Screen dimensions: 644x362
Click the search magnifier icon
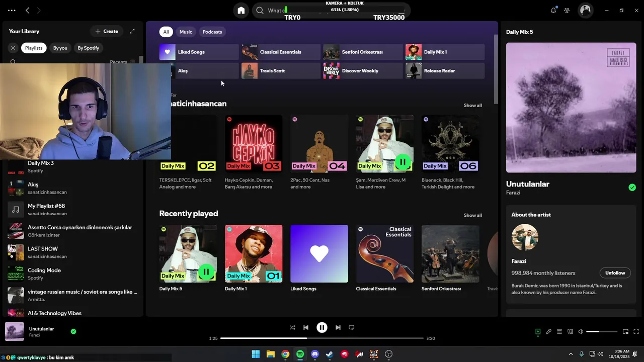(x=260, y=10)
